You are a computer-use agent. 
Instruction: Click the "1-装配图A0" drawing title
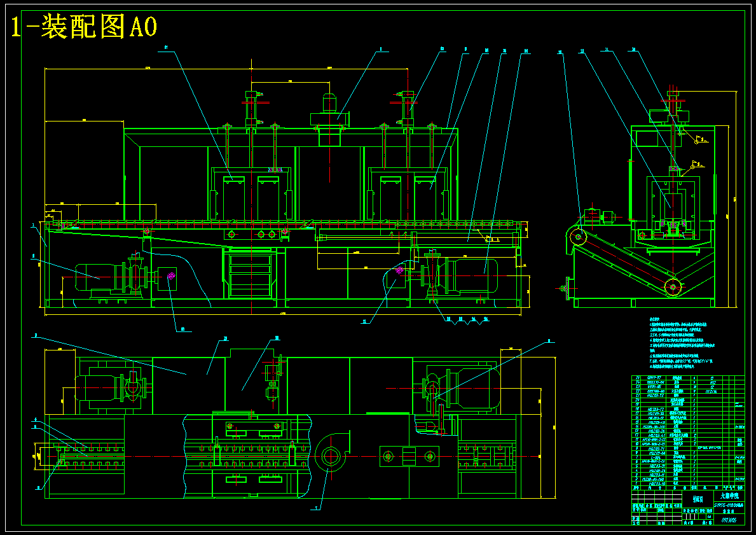84,27
